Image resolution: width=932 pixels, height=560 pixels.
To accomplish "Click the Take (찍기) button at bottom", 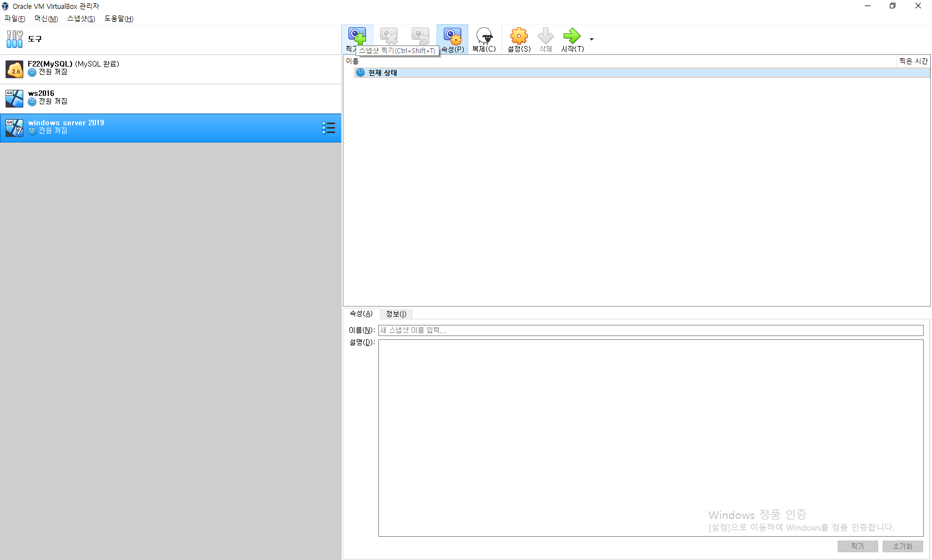I will [858, 546].
